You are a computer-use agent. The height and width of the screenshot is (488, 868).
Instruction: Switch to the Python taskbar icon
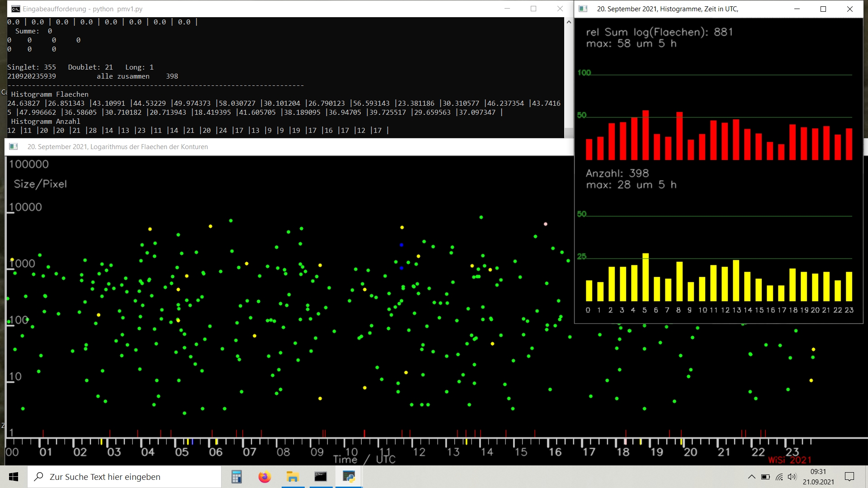[349, 477]
